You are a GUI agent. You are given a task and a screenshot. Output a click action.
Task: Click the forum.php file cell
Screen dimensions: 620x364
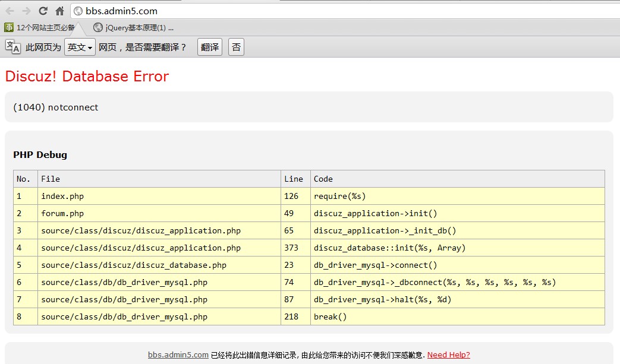(159, 214)
